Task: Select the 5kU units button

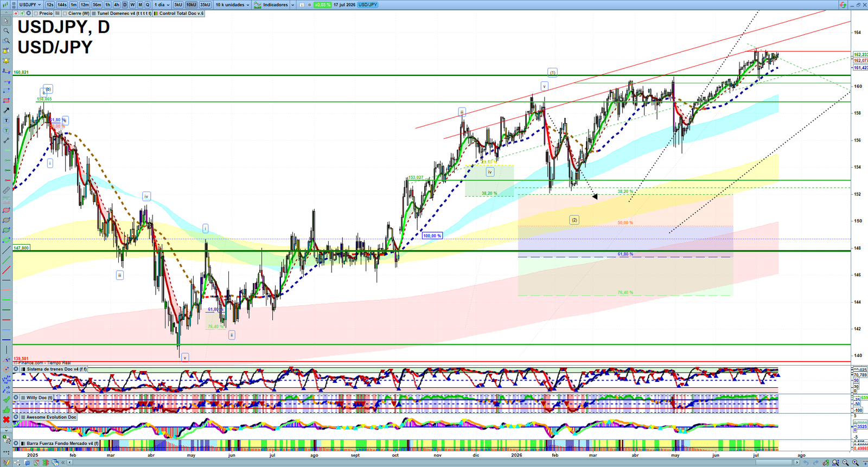Action: tap(178, 5)
